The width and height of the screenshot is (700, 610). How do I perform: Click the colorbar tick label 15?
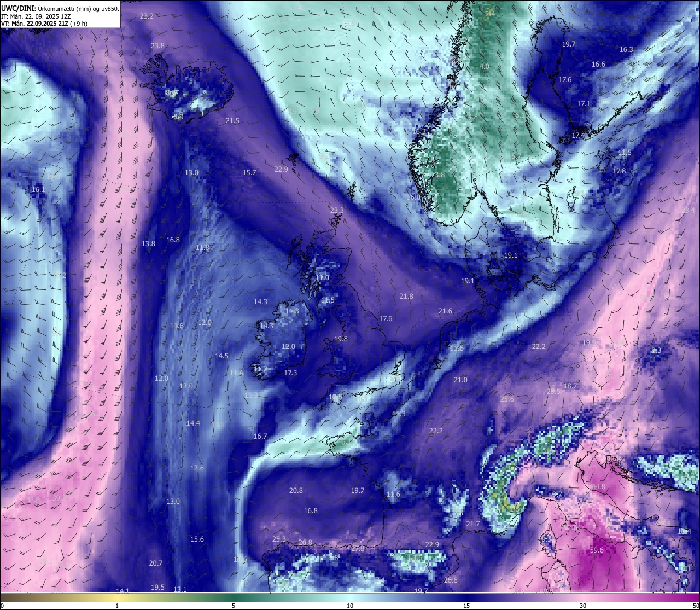466,606
